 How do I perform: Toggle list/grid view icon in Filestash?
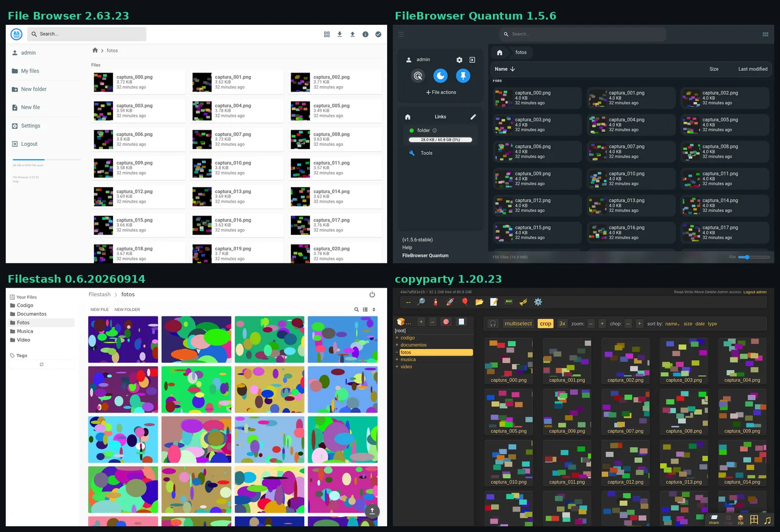[365, 310]
